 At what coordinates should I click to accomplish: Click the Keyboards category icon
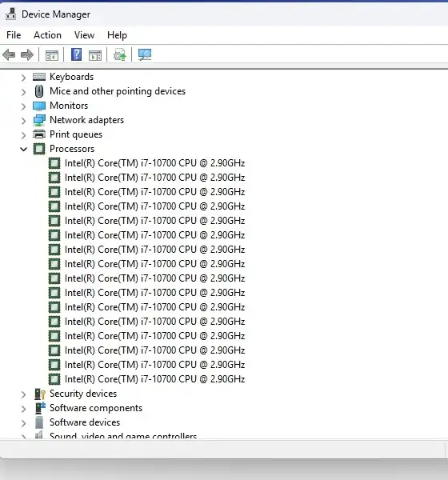(x=39, y=77)
